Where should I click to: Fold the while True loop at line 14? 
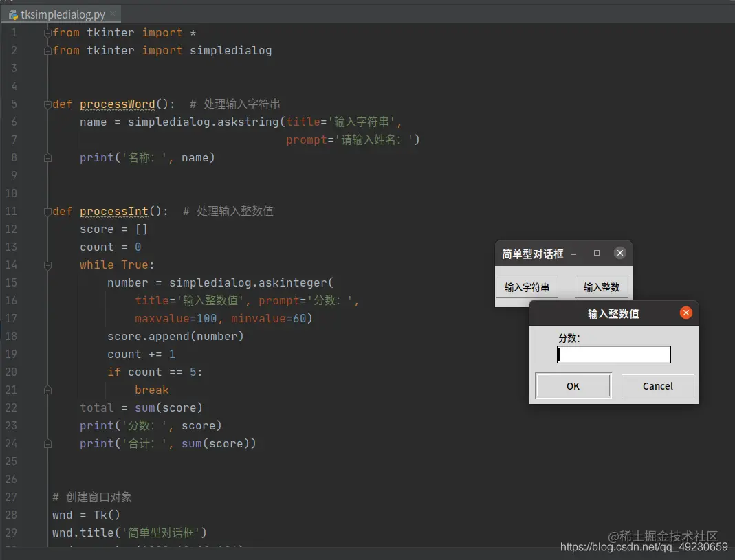click(x=47, y=265)
